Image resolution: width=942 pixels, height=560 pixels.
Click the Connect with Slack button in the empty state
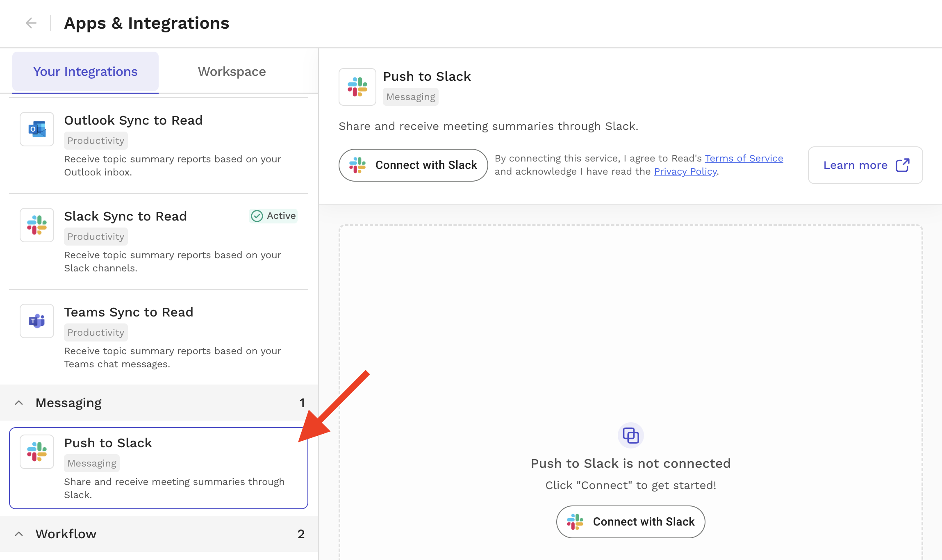(630, 522)
